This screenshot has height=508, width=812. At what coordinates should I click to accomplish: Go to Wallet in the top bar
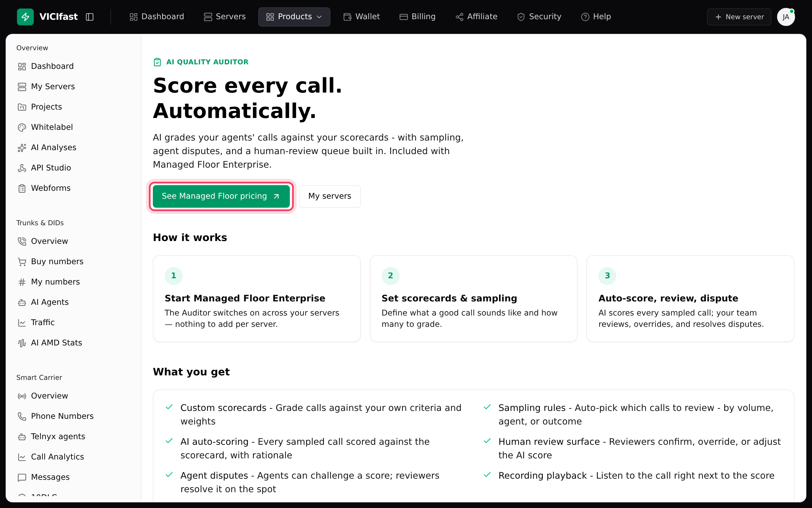[x=361, y=17]
